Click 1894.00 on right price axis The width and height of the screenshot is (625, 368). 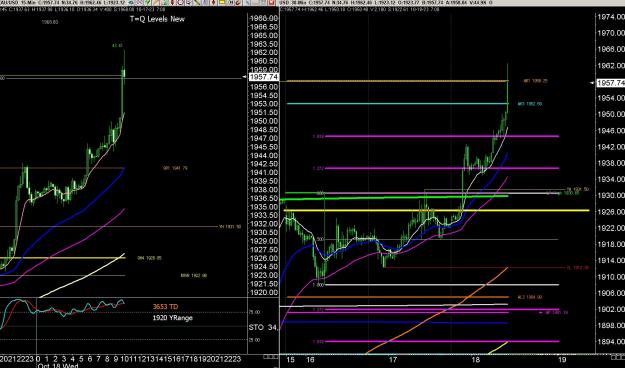tap(611, 342)
